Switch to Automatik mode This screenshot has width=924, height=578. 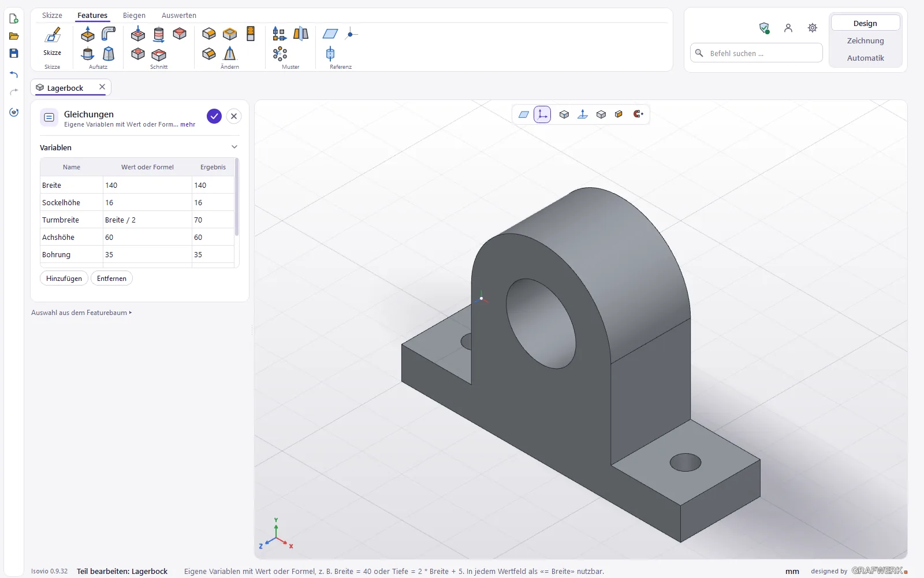pos(865,58)
